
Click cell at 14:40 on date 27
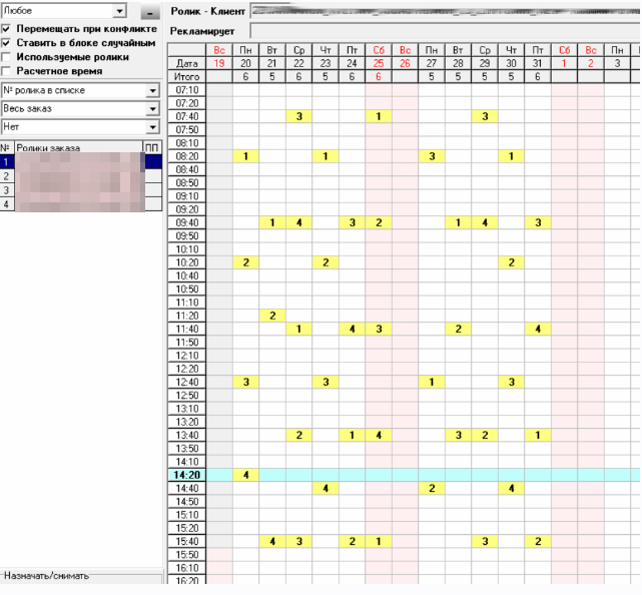432,488
